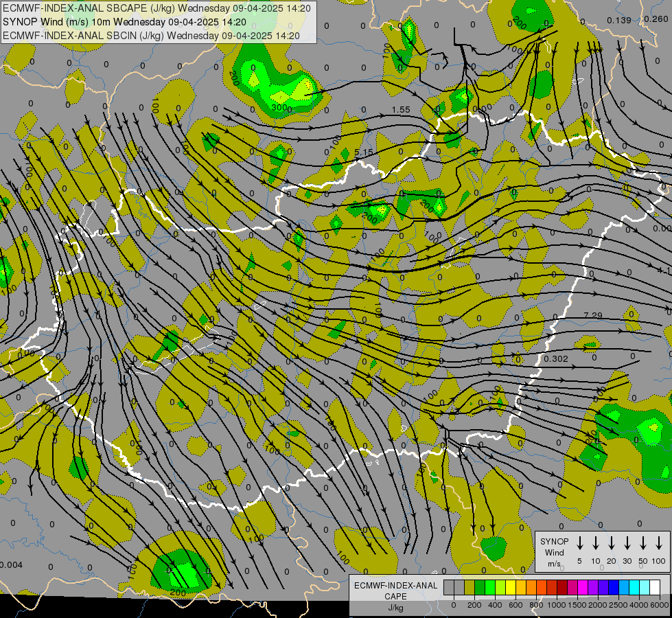Click the '600' tick label in CAPE legend

pyautogui.click(x=515, y=605)
